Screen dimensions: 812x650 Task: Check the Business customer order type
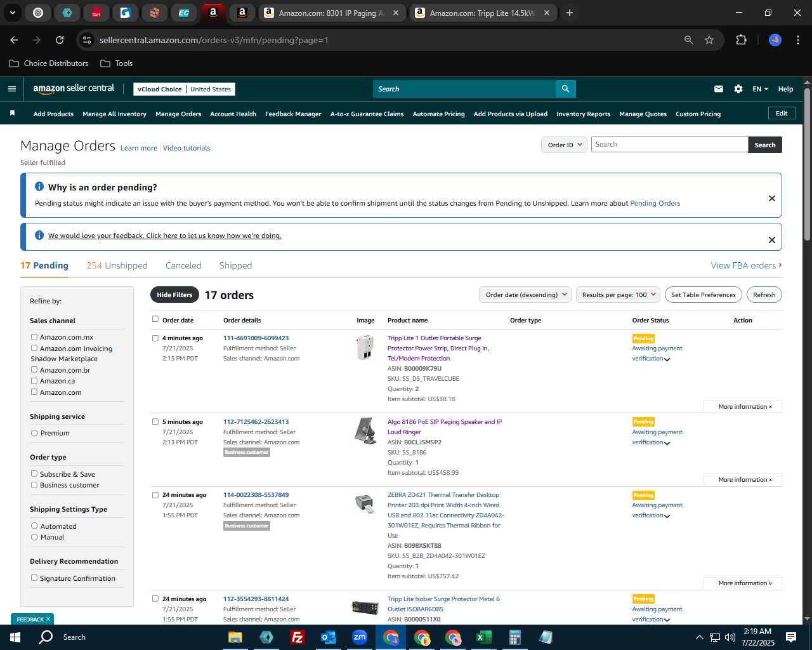34,485
